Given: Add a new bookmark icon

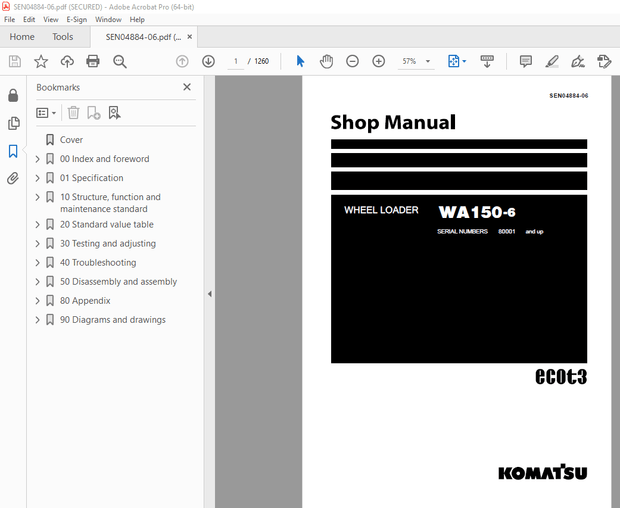Looking at the screenshot, I should [94, 113].
